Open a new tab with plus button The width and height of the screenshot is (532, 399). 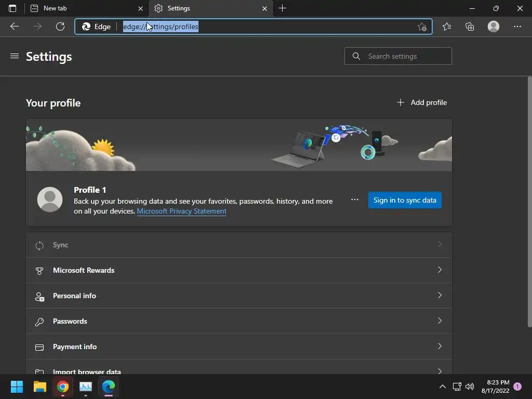click(x=282, y=8)
